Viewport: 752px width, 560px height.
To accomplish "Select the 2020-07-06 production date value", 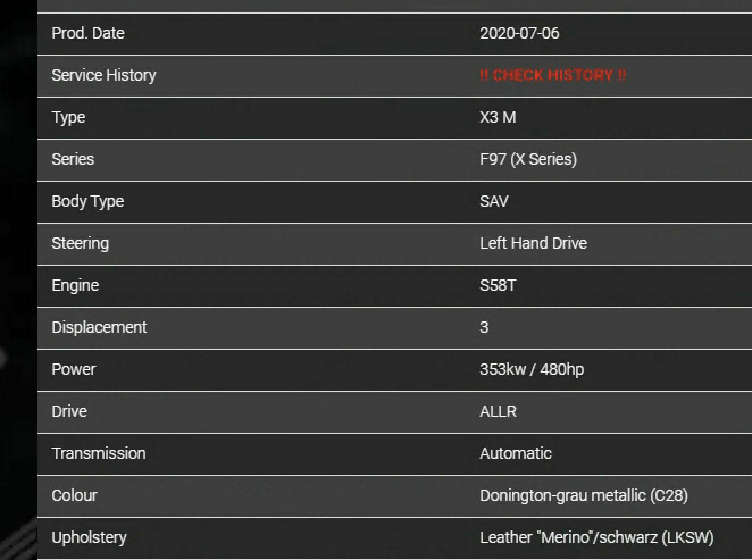I will tap(519, 33).
